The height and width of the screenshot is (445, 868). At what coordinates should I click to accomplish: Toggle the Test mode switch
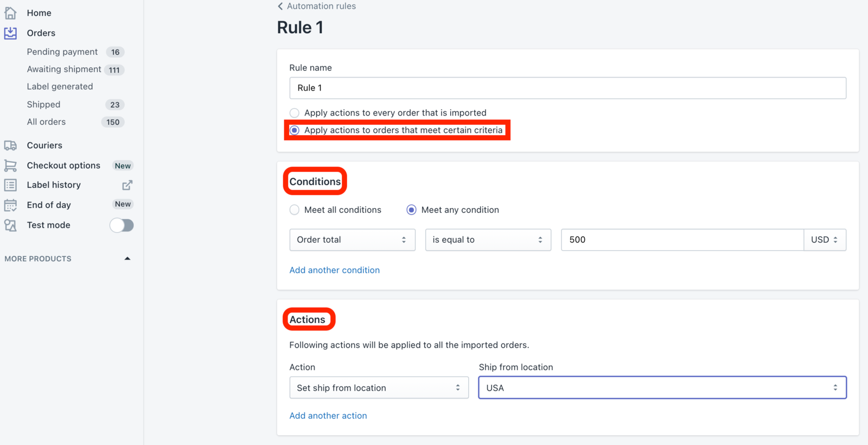pos(122,225)
